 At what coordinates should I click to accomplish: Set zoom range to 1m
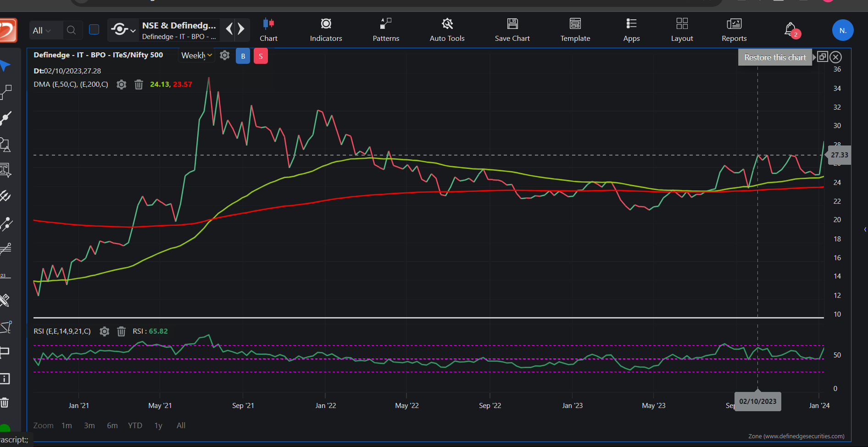click(67, 425)
